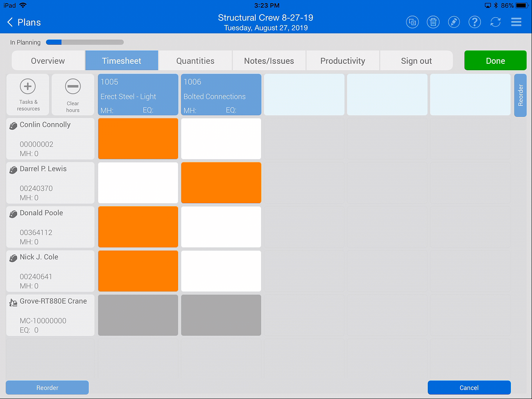
Task: Tap the refresh sync icon
Action: pos(495,22)
